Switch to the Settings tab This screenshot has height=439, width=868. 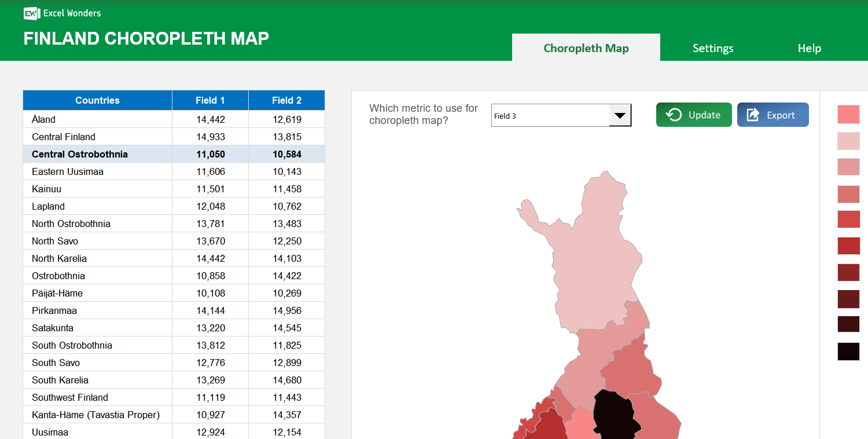click(712, 48)
